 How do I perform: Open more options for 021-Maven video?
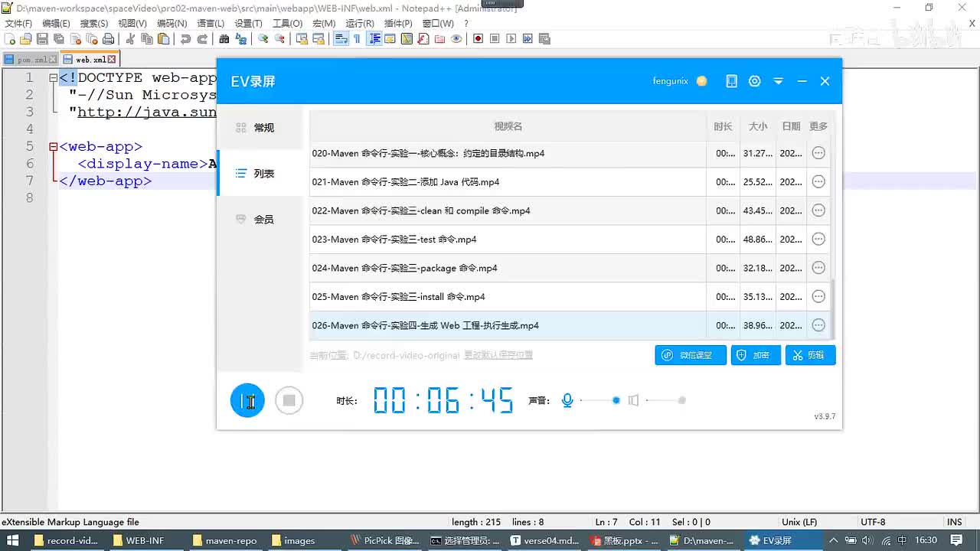tap(818, 182)
